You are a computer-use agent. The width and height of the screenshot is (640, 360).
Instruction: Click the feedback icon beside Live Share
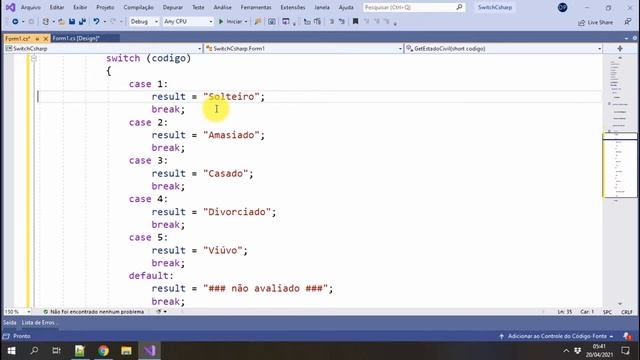point(628,22)
